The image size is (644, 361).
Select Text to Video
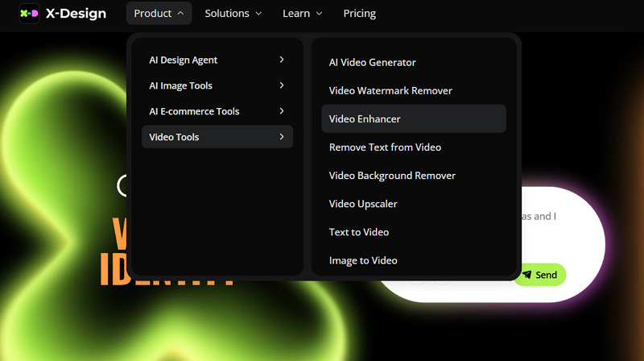pyautogui.click(x=359, y=232)
